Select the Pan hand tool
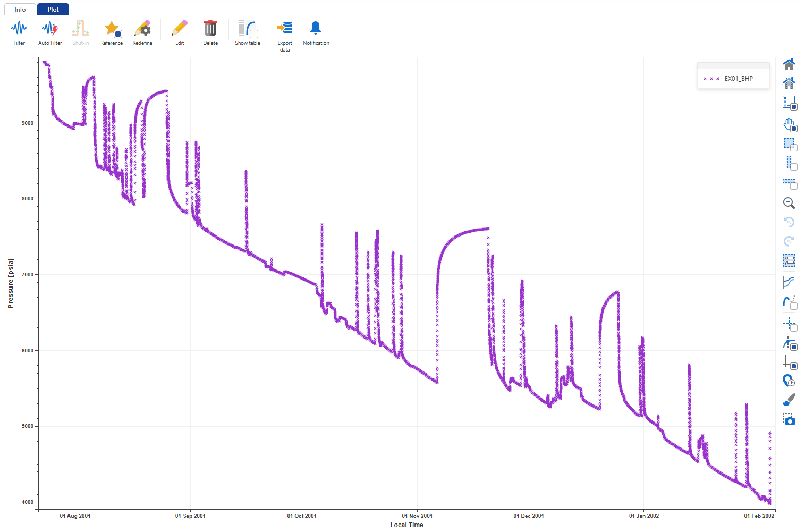805x532 pixels. (x=789, y=125)
